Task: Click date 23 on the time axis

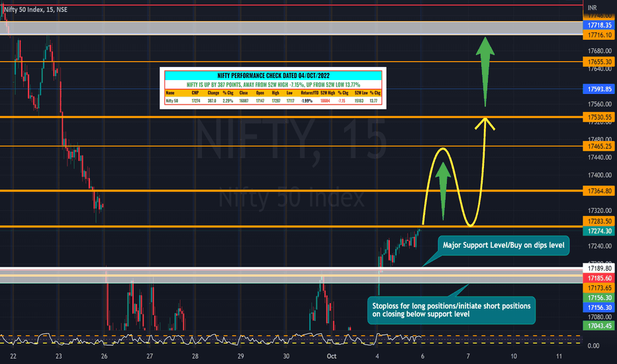Action: click(59, 356)
